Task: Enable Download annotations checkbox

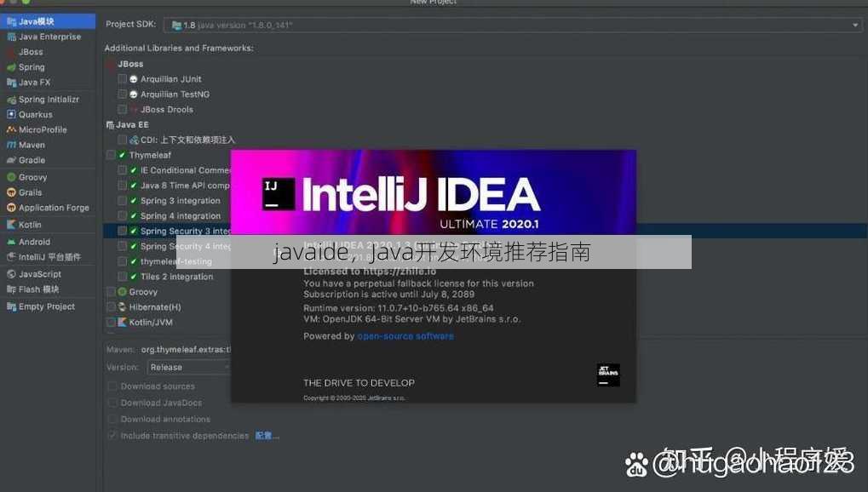Action: click(x=112, y=420)
